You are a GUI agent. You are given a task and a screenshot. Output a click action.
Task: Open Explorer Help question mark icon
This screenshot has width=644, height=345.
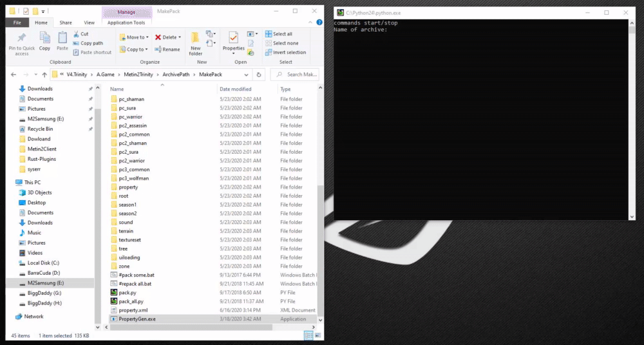pyautogui.click(x=319, y=23)
